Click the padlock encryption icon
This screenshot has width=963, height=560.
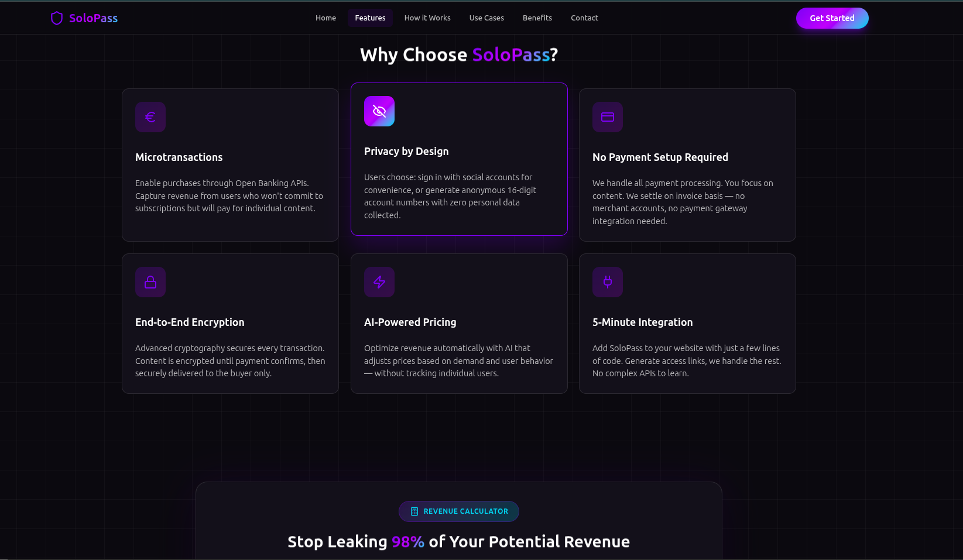click(150, 282)
